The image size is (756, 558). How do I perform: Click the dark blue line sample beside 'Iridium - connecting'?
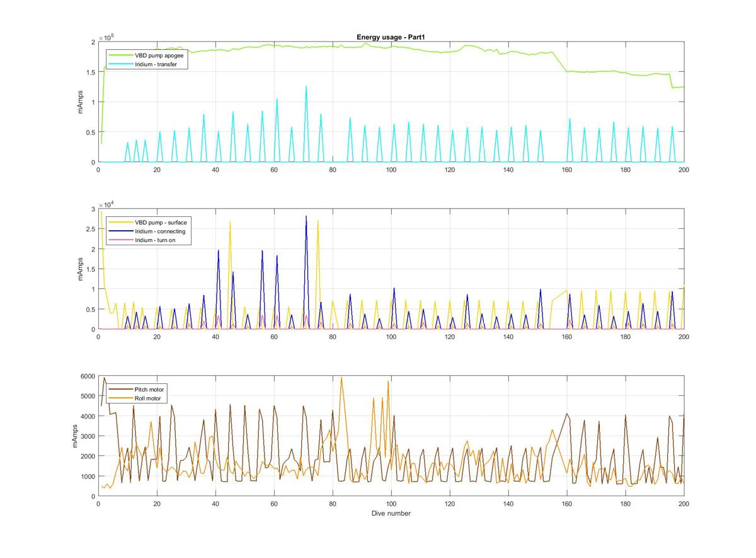point(121,231)
